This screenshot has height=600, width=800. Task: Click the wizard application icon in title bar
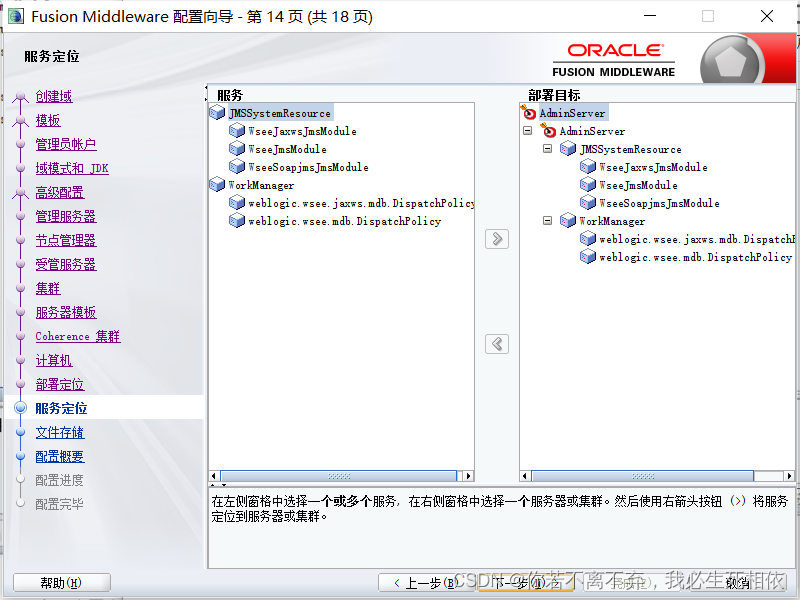click(x=16, y=16)
